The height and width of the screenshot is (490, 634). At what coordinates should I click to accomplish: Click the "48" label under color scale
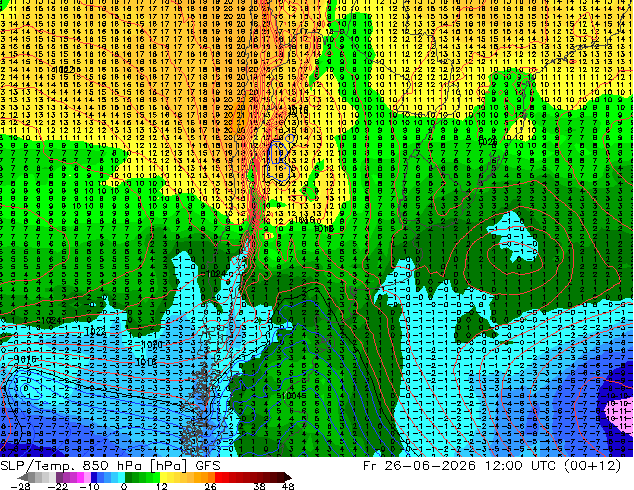click(288, 486)
